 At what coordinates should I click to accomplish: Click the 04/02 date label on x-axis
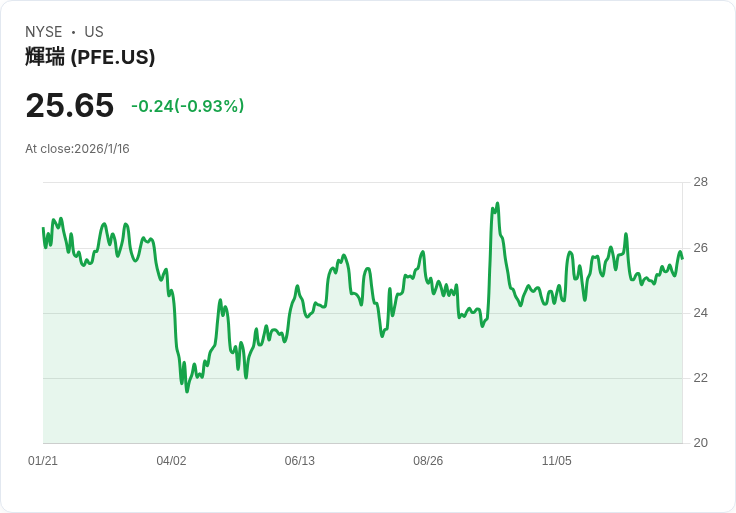(x=171, y=461)
